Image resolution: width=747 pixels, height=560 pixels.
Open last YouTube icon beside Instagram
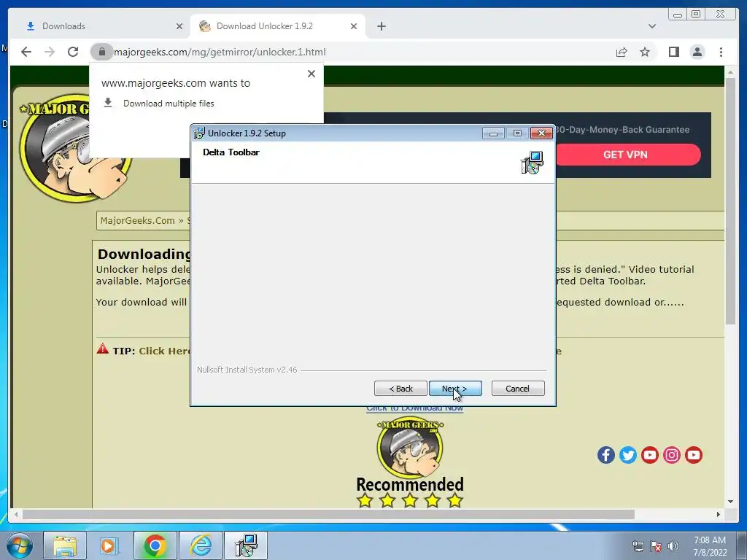tap(694, 455)
